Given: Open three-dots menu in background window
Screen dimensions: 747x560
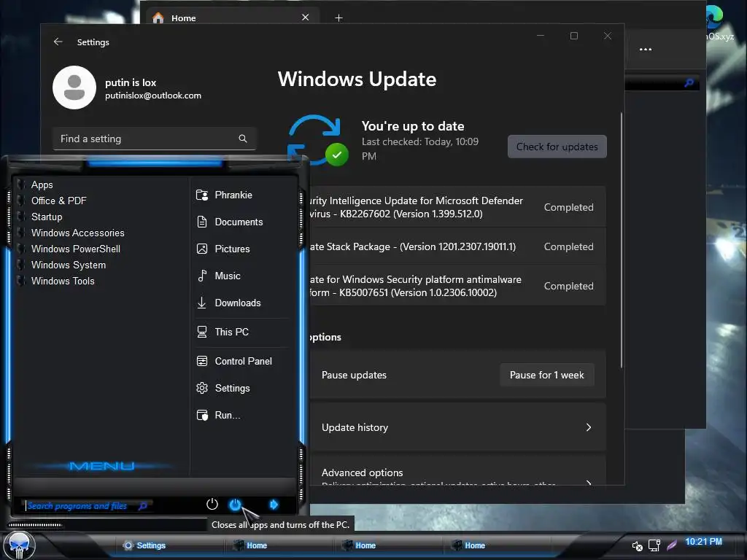Looking at the screenshot, I should pyautogui.click(x=646, y=49).
